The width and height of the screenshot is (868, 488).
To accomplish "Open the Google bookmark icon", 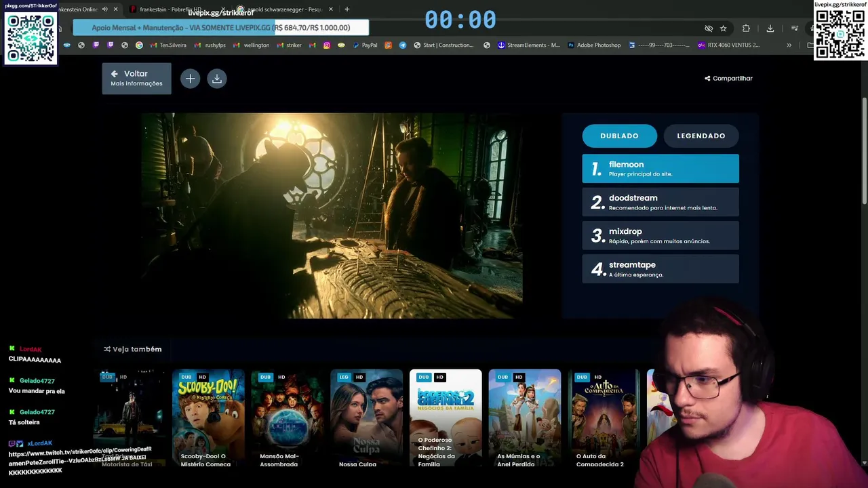I will [x=139, y=45].
